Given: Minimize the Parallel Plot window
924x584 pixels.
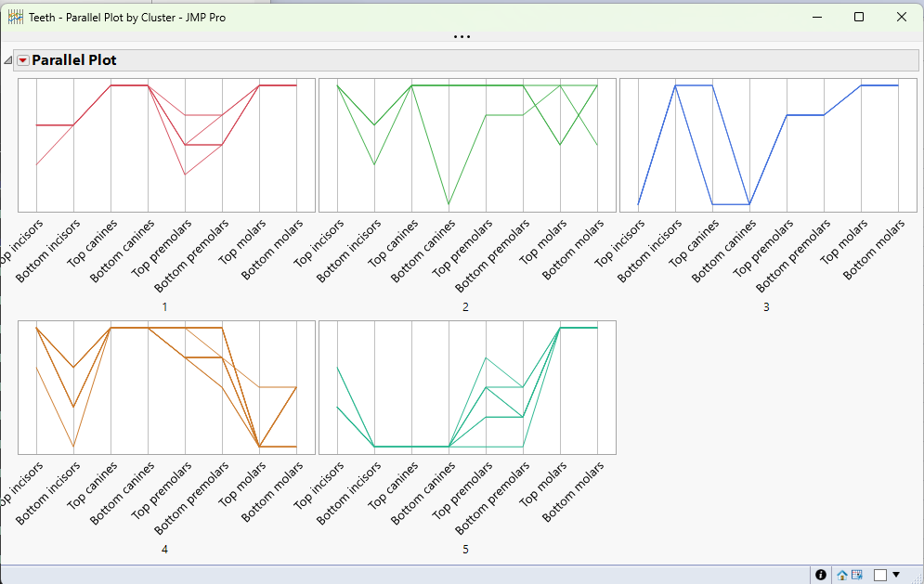Looking at the screenshot, I should [x=817, y=17].
